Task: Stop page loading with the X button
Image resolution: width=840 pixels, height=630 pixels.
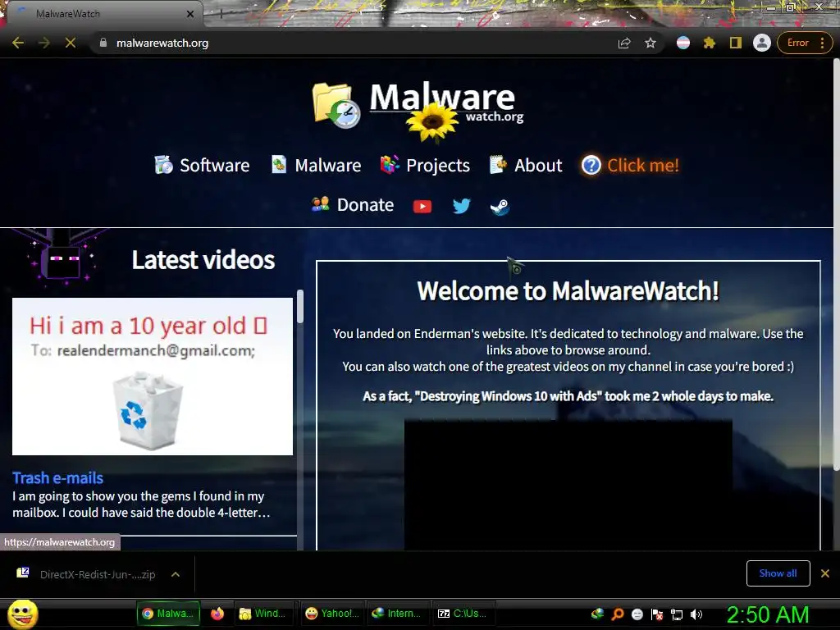Action: tap(71, 43)
